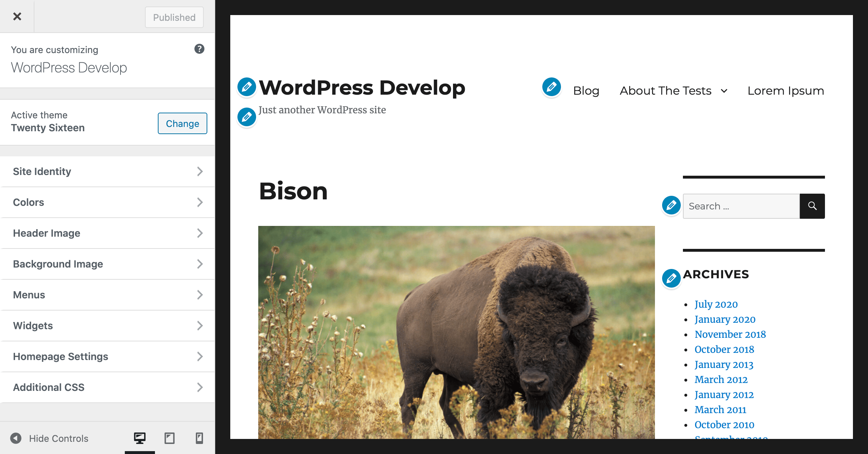Expand the About The Tests submenu arrow

point(724,91)
